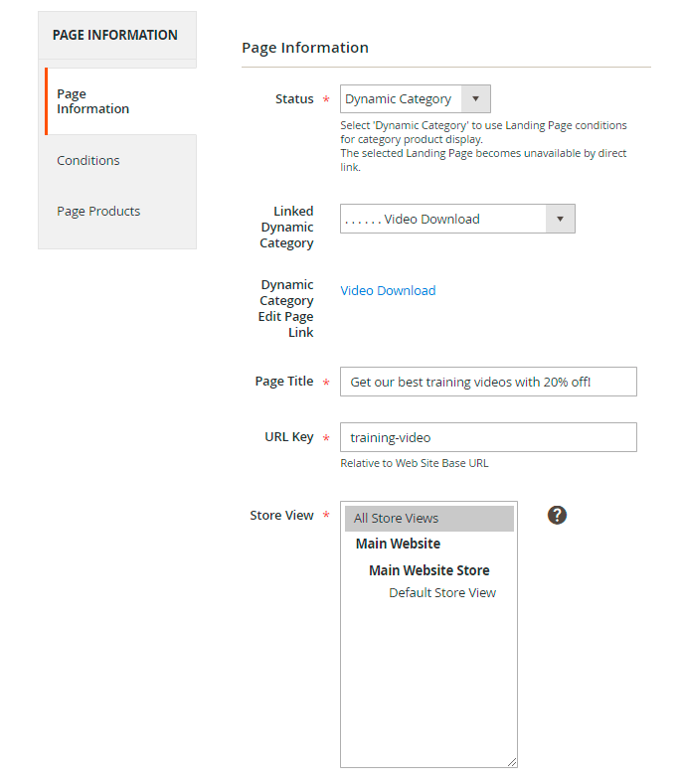Click the PAGE INFORMATION sidebar header
681x784 pixels.
115,35
